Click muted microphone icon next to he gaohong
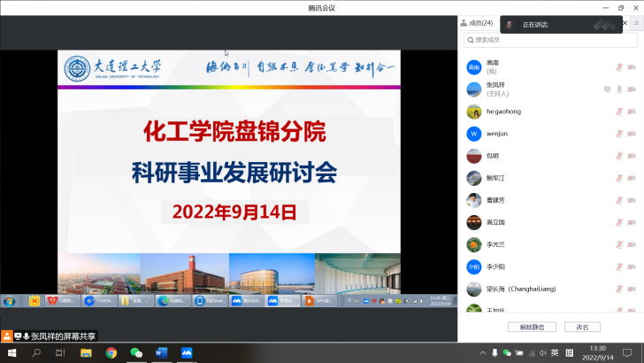 point(620,112)
